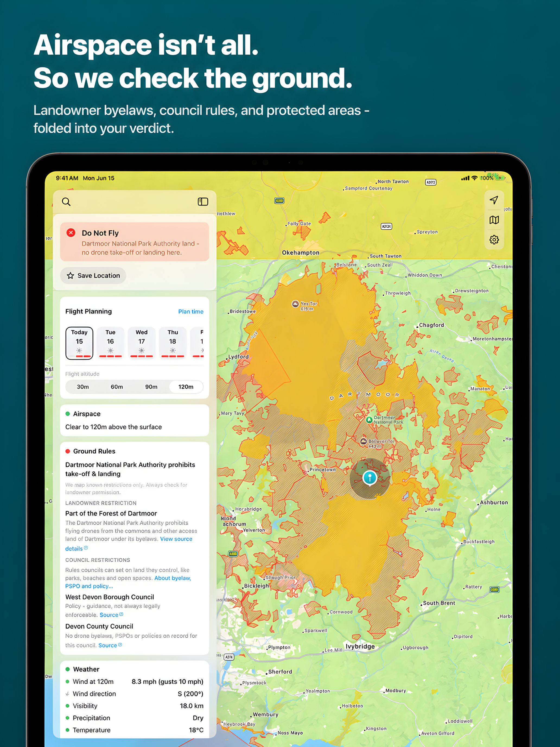
Task: Set flight altitude to 60m
Action: point(117,387)
